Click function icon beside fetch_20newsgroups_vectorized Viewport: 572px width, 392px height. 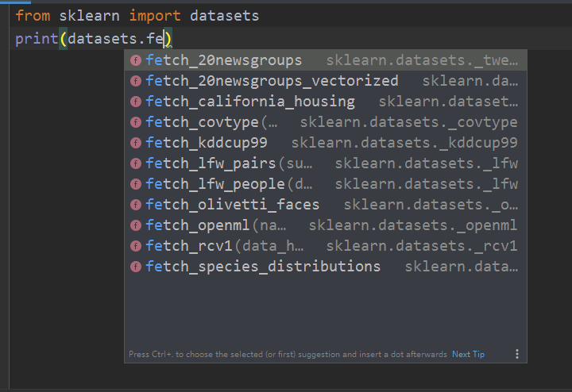coord(136,81)
